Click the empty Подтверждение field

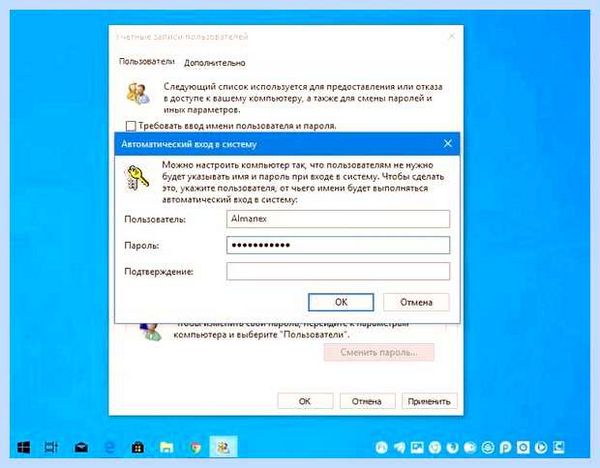click(338, 271)
